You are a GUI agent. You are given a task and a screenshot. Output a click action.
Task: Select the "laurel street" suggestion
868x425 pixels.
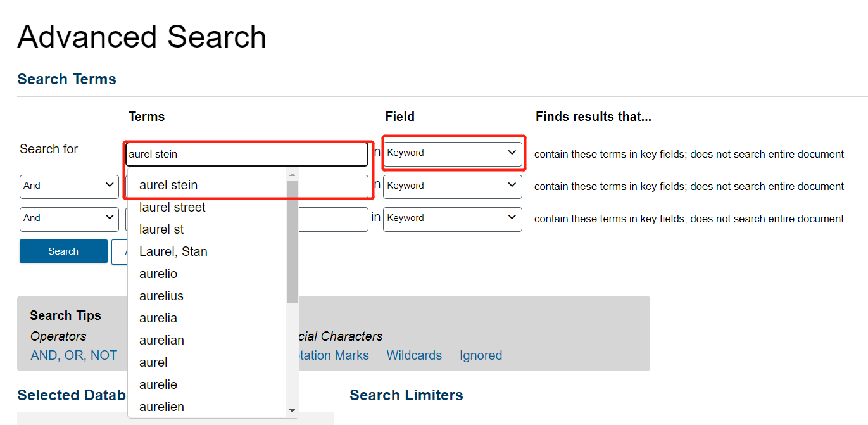pos(172,206)
